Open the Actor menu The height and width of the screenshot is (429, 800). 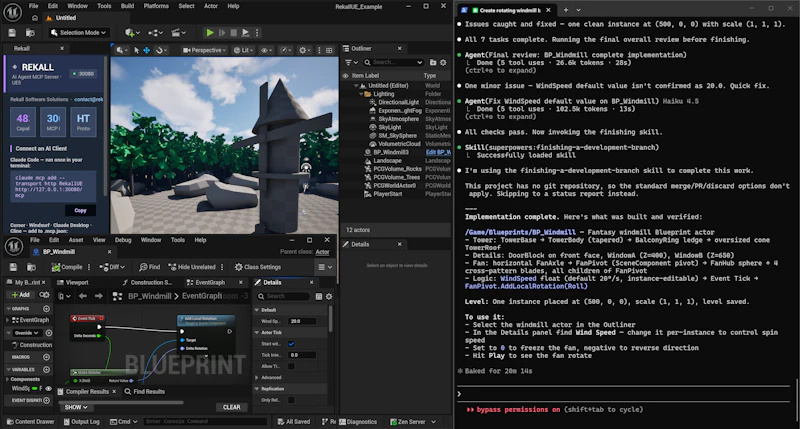[211, 6]
